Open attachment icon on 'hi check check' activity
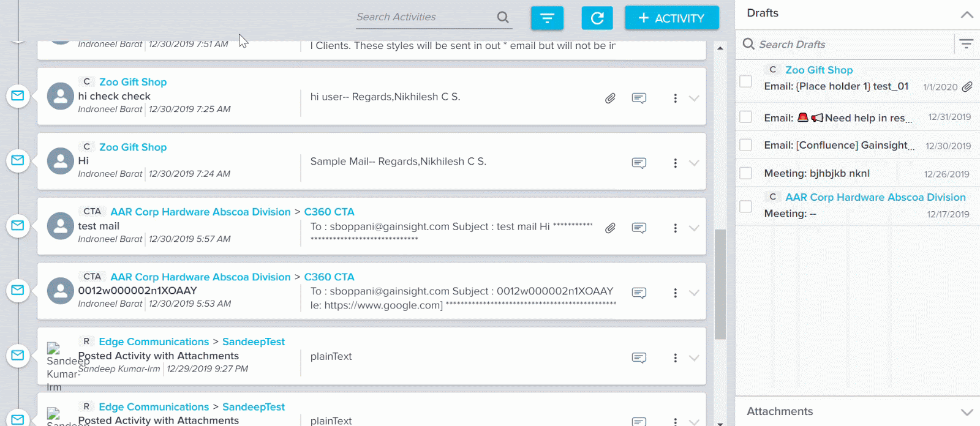The height and width of the screenshot is (426, 980). (x=610, y=98)
